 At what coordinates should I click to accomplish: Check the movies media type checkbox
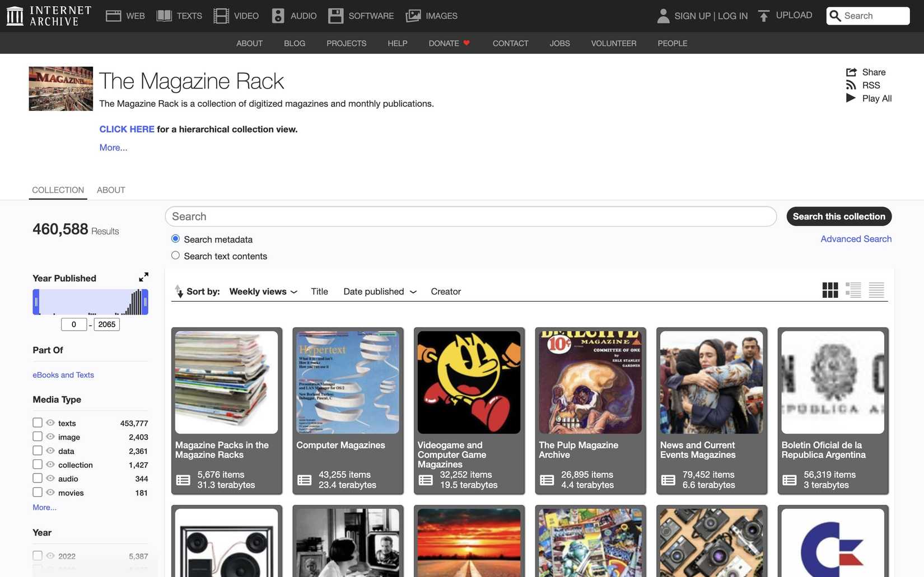[38, 492]
